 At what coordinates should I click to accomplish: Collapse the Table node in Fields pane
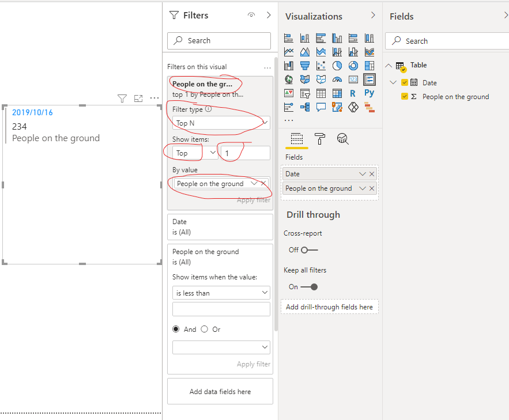(x=389, y=65)
